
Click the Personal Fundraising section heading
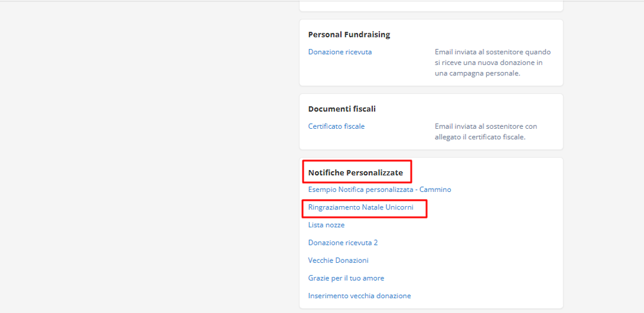coord(349,34)
